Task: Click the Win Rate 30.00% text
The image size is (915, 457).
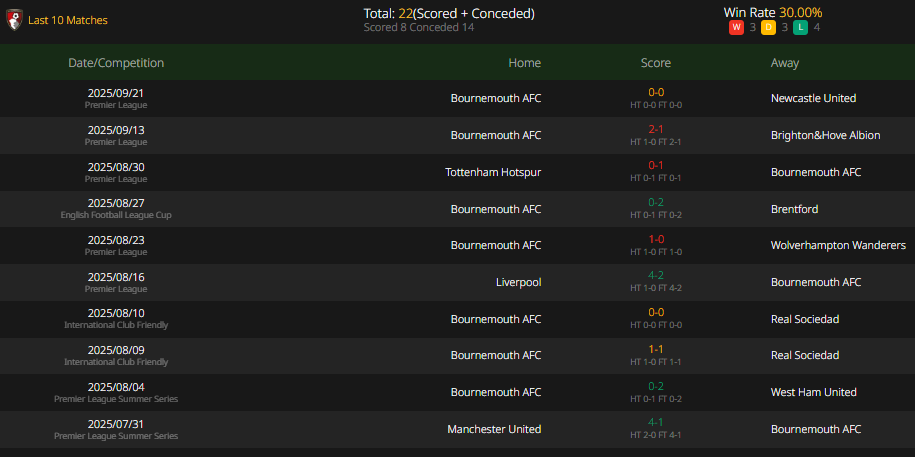Action: click(773, 12)
